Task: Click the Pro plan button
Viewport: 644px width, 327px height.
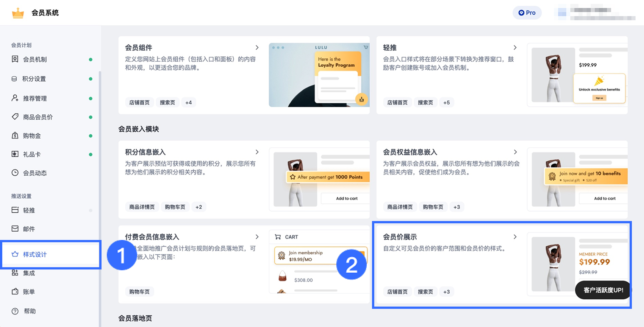Action: point(527,13)
